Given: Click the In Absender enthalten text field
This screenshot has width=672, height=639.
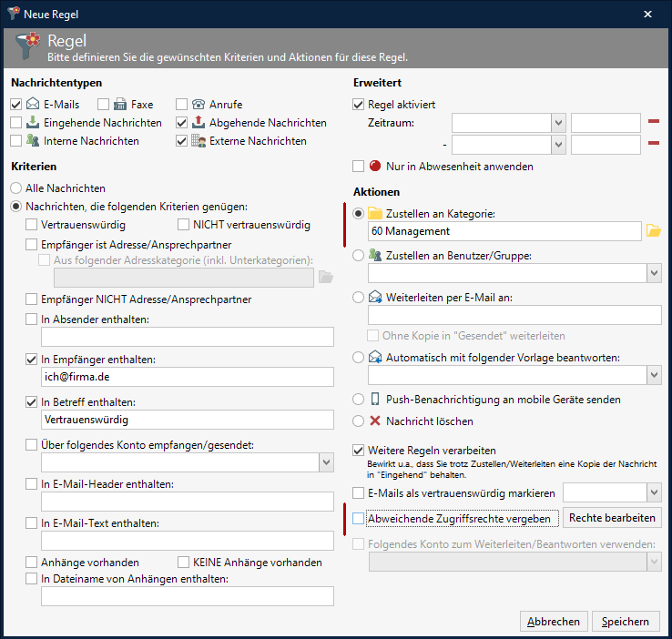Looking at the screenshot, I should coord(188,337).
